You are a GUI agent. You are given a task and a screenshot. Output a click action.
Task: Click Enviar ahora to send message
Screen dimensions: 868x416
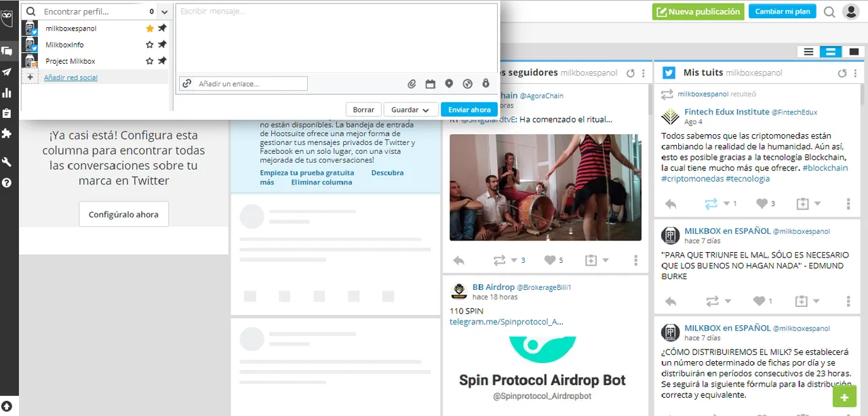click(469, 110)
